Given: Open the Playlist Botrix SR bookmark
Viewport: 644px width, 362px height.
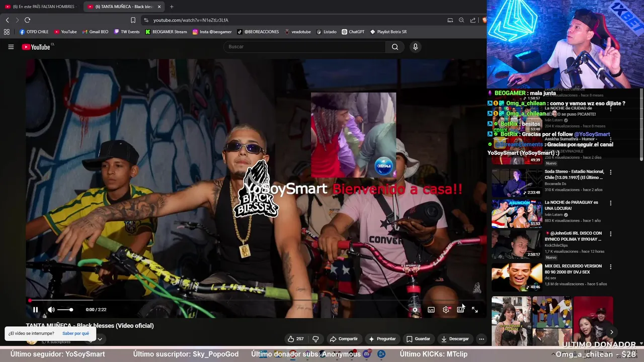Looking at the screenshot, I should pos(388,32).
